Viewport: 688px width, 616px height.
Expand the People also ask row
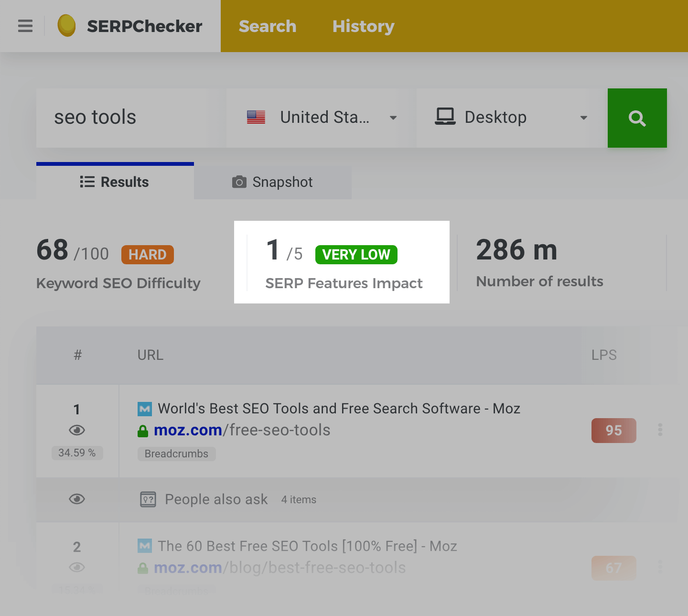357,499
